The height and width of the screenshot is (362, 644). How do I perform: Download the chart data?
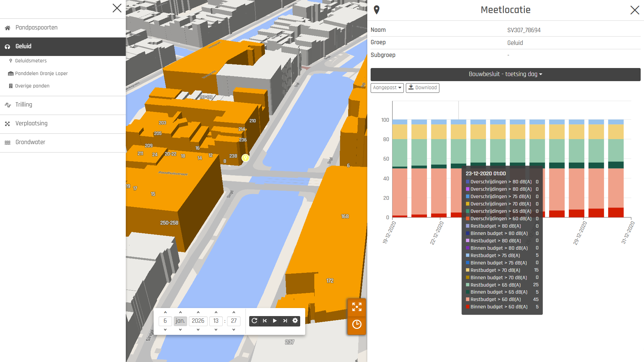422,88
